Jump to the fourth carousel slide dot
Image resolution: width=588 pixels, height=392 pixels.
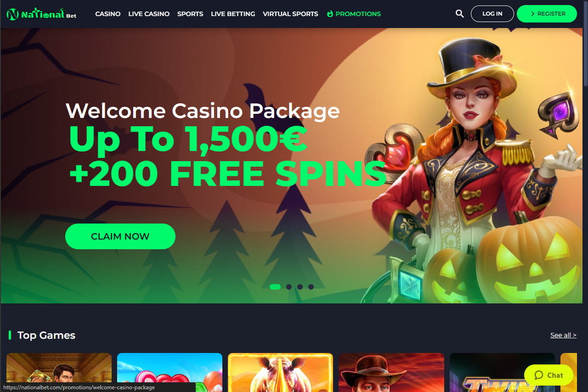click(x=311, y=287)
